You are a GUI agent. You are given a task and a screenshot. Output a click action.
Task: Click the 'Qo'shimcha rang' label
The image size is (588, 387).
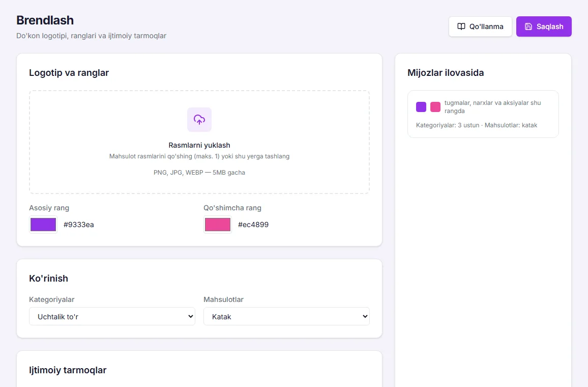pyautogui.click(x=232, y=208)
